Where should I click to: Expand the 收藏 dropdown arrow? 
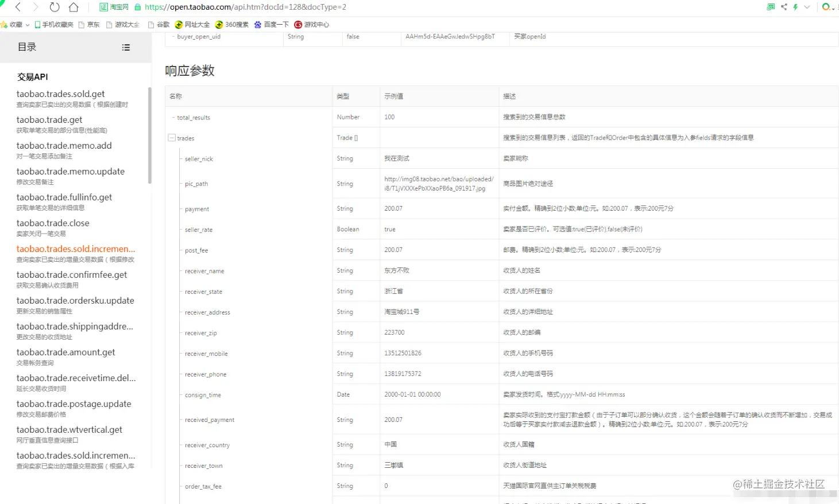point(28,25)
